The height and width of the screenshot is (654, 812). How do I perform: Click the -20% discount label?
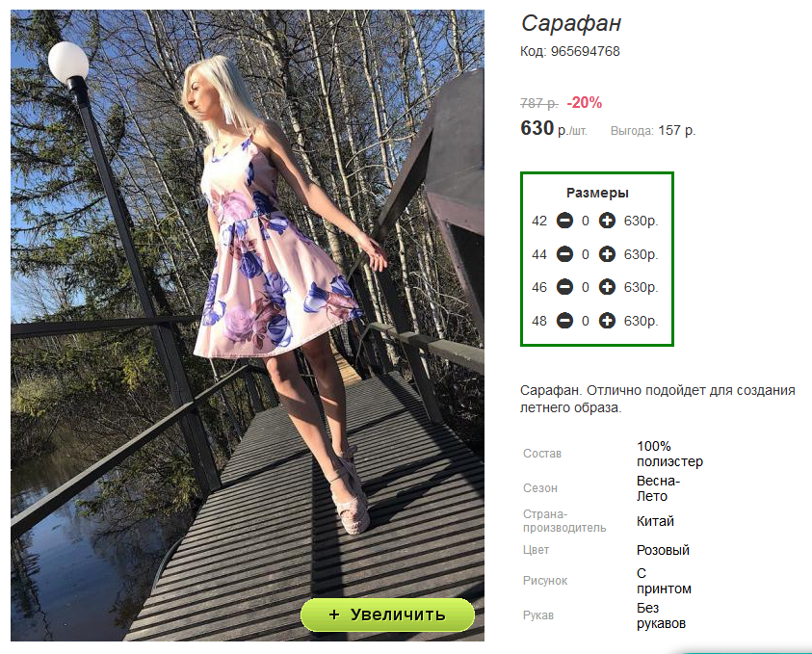[584, 103]
